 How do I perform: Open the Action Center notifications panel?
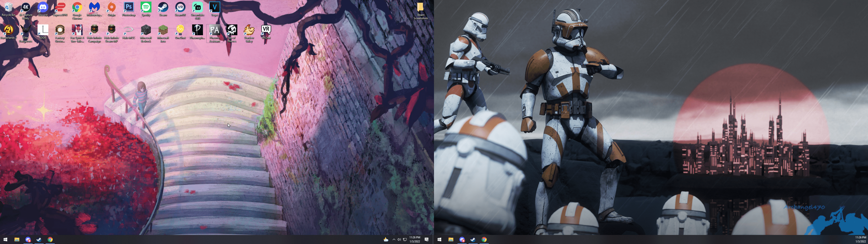[x=427, y=240]
